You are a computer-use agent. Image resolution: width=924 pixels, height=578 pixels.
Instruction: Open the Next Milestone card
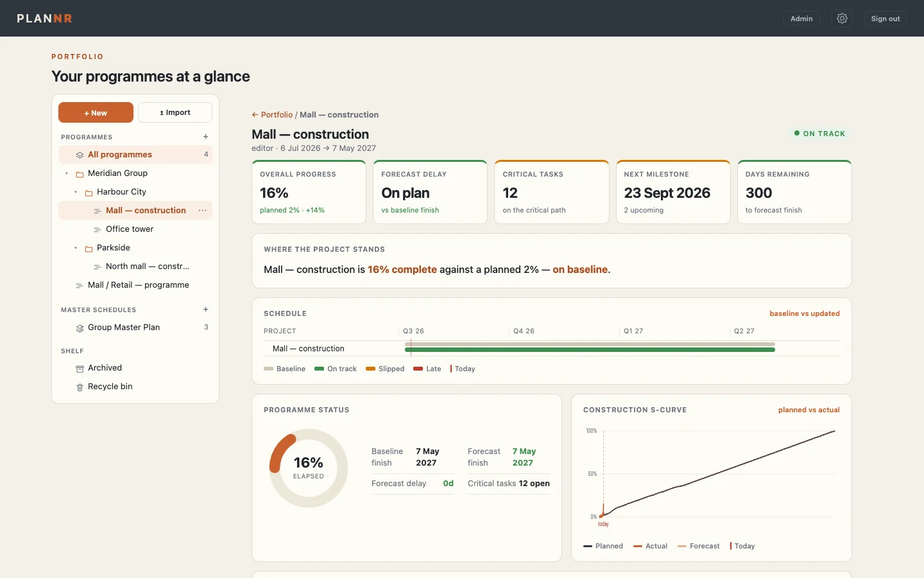673,192
